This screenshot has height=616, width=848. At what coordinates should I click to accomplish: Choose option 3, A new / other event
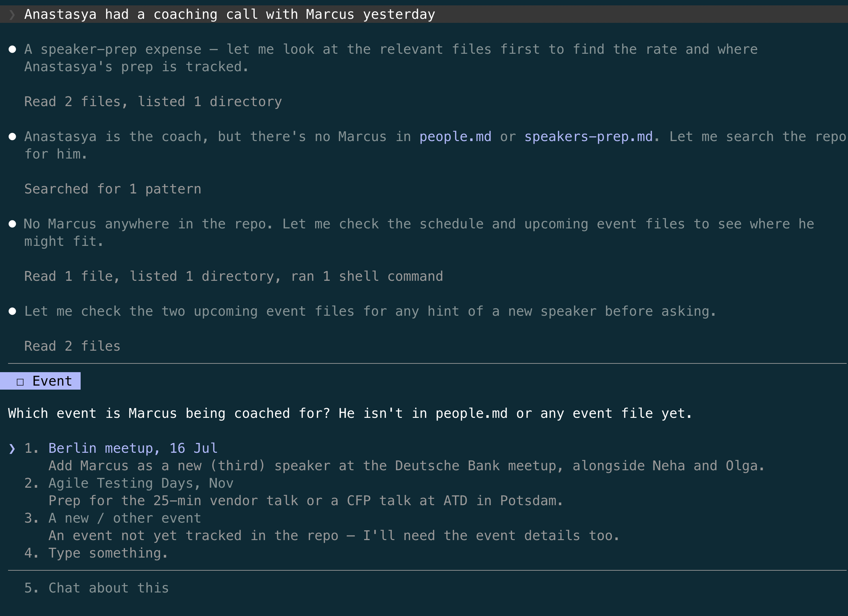point(125,518)
